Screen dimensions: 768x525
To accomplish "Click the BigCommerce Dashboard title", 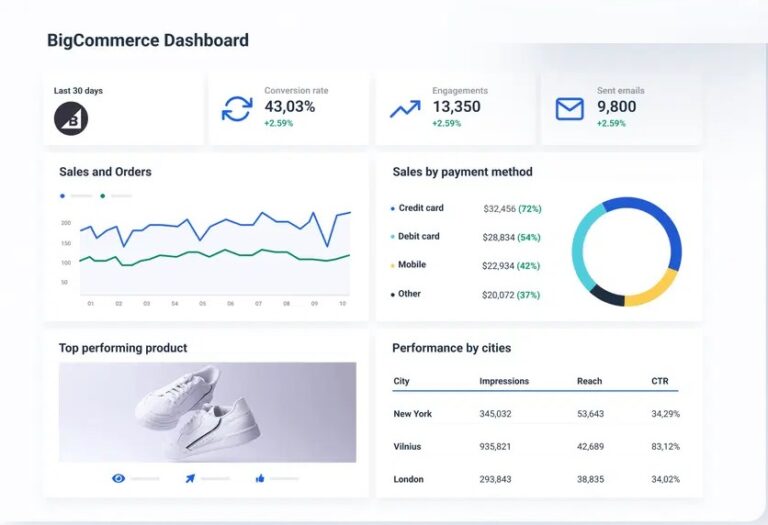I will click(x=148, y=41).
